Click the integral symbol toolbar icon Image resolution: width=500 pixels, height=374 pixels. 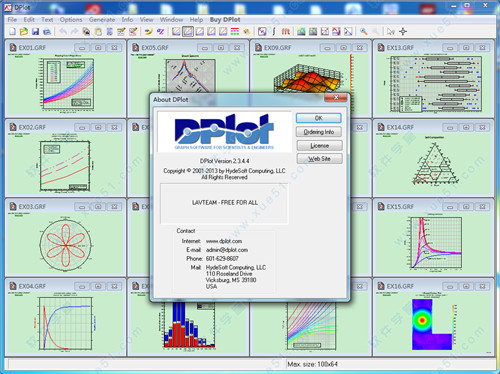[x=274, y=31]
